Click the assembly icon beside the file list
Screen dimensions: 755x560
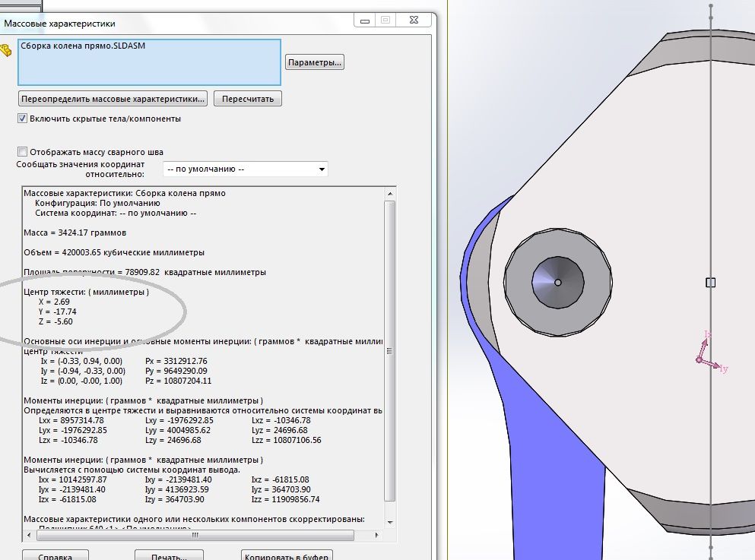pyautogui.click(x=7, y=51)
